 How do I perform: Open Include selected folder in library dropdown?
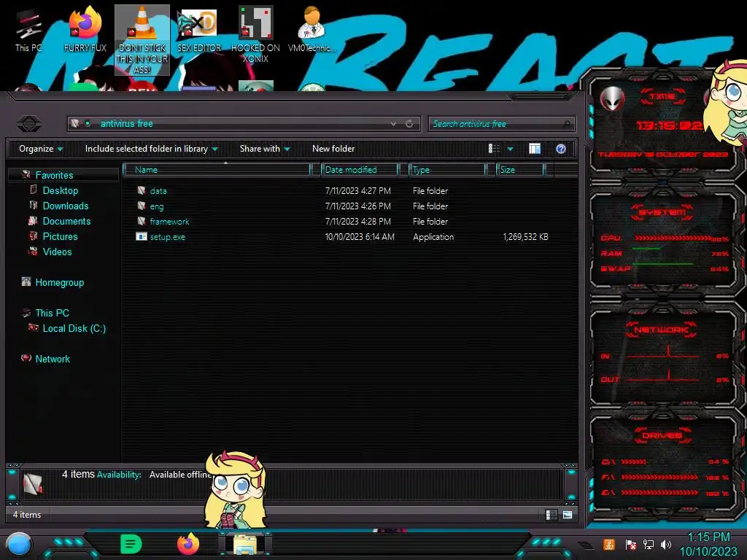point(151,149)
